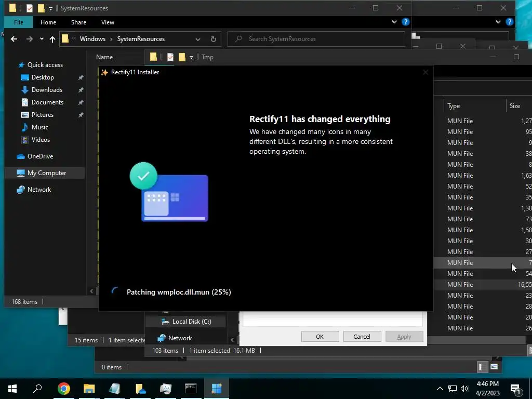This screenshot has height=399, width=532.
Task: Open the Share ribbon tab
Action: pyautogui.click(x=78, y=22)
